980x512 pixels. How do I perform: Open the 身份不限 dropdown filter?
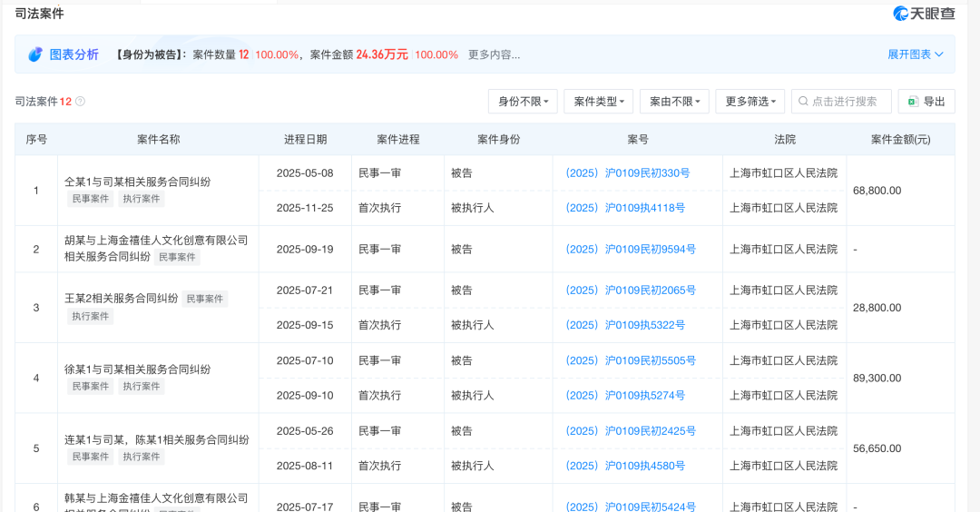[x=523, y=102]
